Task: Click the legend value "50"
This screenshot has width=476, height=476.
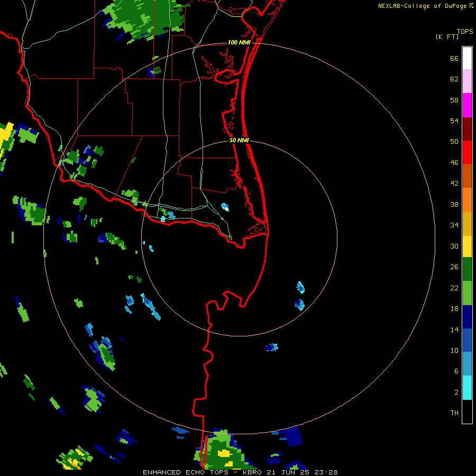Action: 454,141
